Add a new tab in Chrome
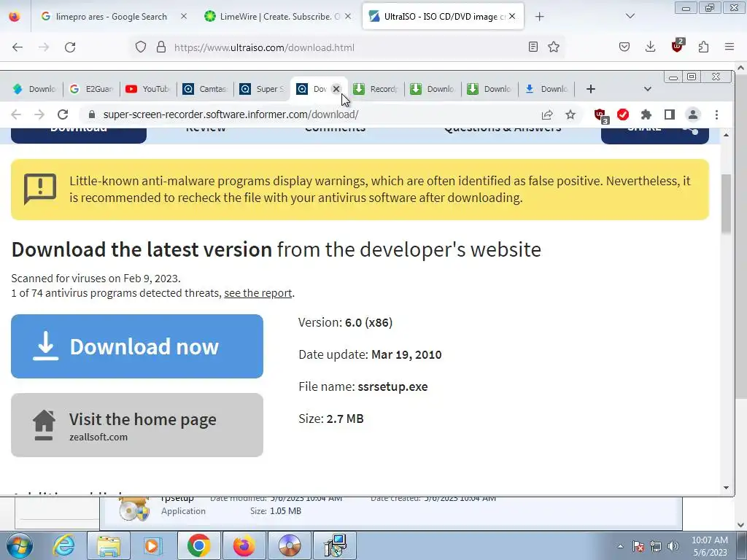 pyautogui.click(x=591, y=89)
